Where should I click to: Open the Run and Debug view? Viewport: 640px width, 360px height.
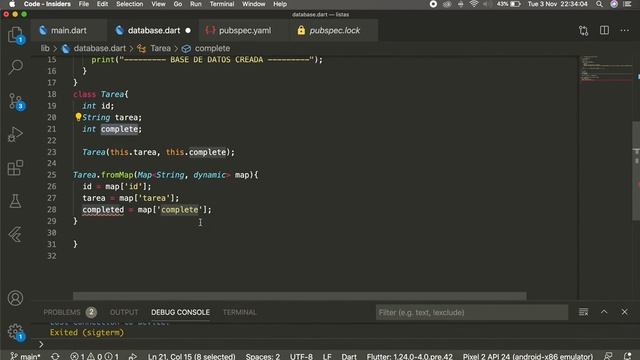(15, 134)
